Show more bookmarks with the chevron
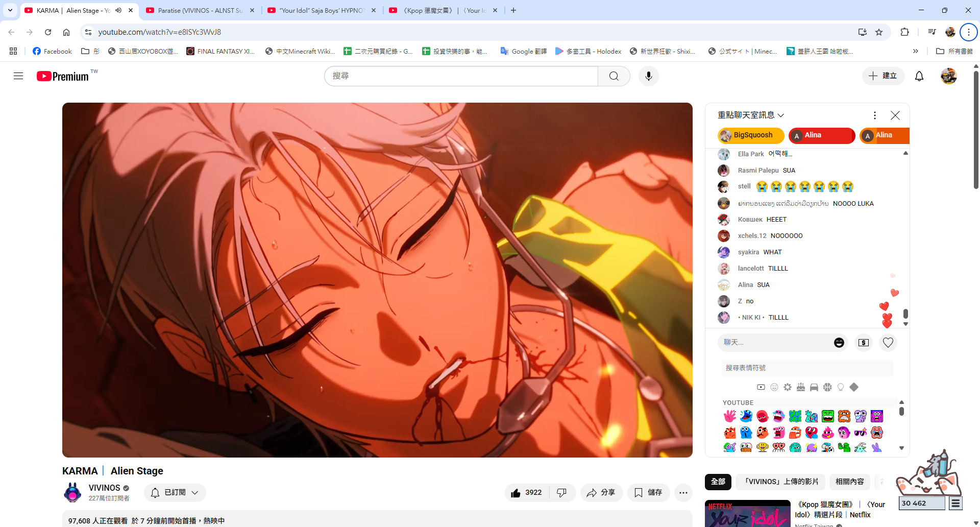Screen dimensions: 980x527 (916, 51)
